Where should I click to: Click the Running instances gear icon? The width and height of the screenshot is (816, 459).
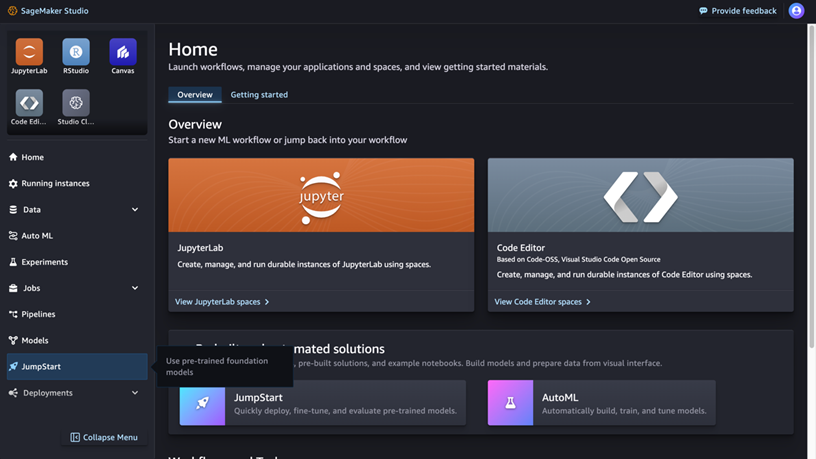(x=13, y=183)
